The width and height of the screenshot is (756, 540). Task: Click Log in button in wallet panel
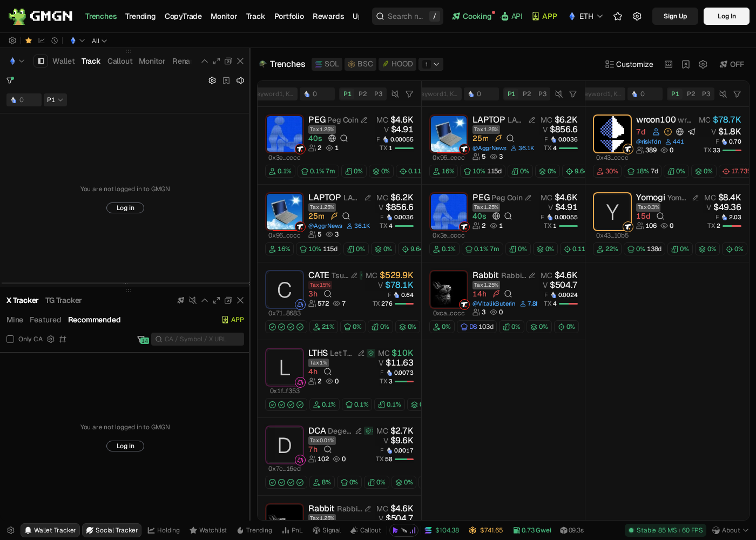tap(125, 208)
